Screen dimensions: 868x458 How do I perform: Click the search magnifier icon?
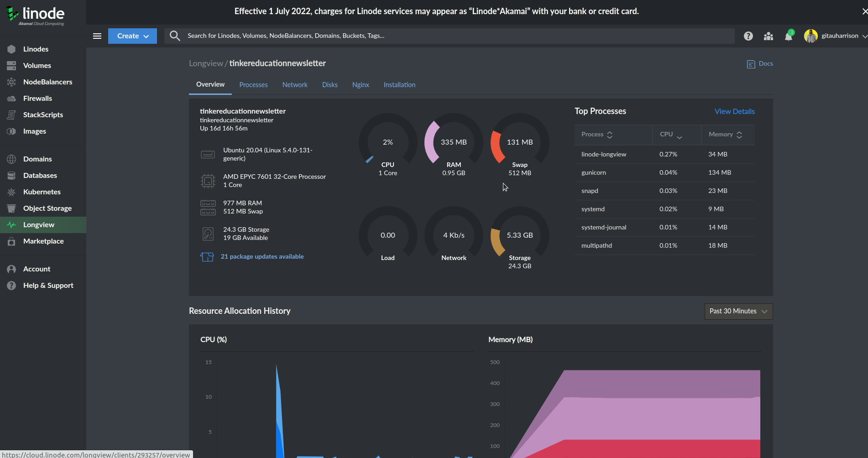(x=175, y=36)
